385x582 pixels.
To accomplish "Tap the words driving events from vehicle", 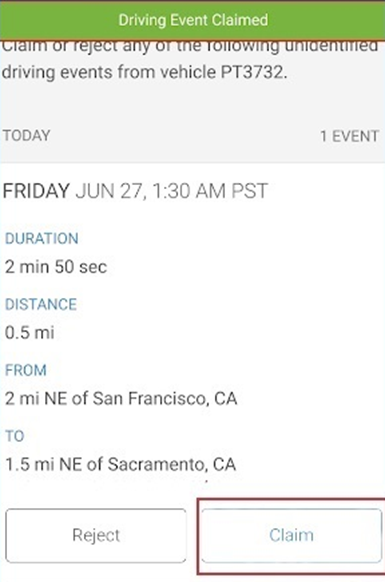I will pos(109,72).
